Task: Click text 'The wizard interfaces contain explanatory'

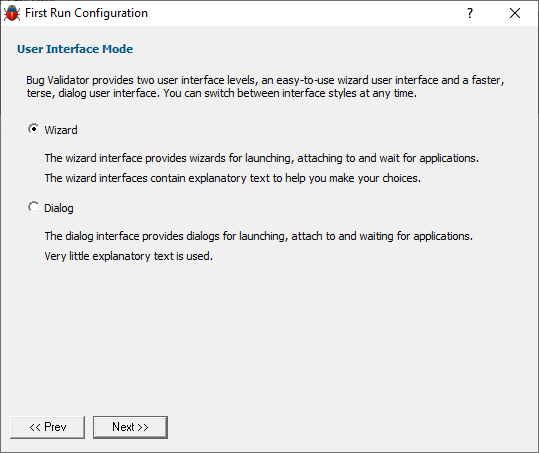Action: click(145, 178)
